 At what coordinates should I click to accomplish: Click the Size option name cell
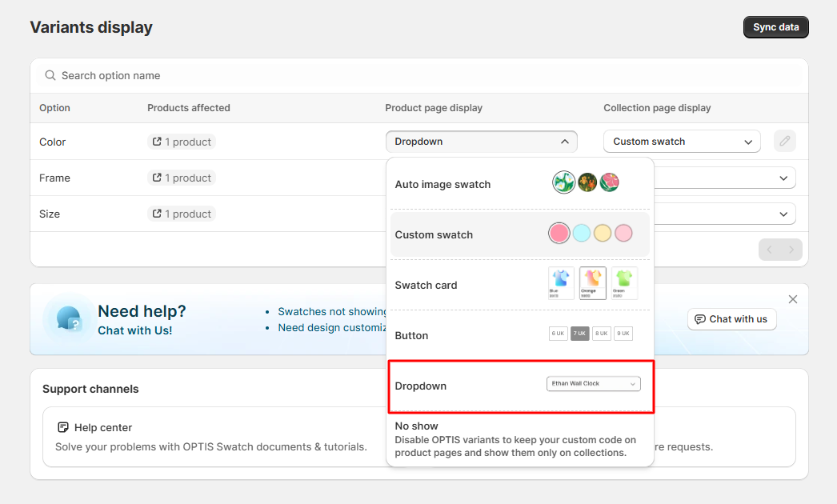coord(50,214)
